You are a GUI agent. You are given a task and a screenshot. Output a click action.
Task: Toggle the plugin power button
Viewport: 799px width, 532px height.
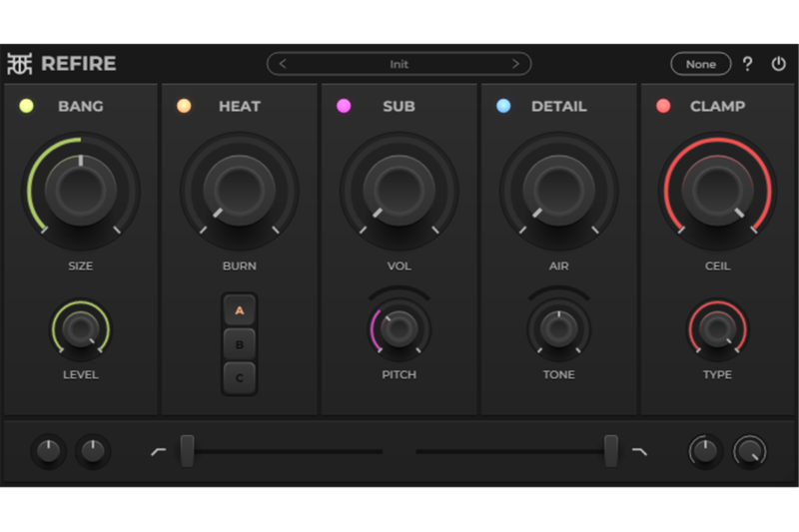(x=779, y=64)
